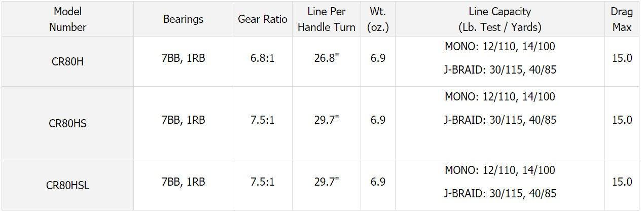Select the MONO line capacity for CR80H
The image size is (644, 211).
500,47
